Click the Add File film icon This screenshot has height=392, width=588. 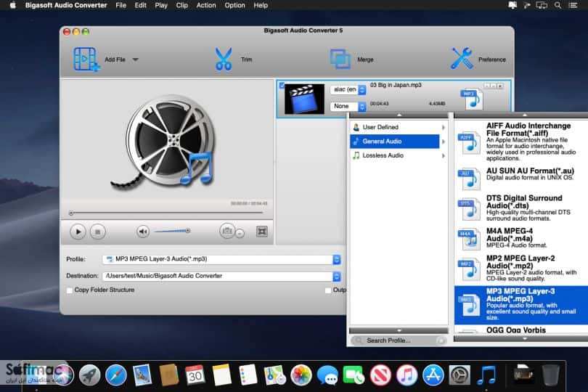point(86,60)
